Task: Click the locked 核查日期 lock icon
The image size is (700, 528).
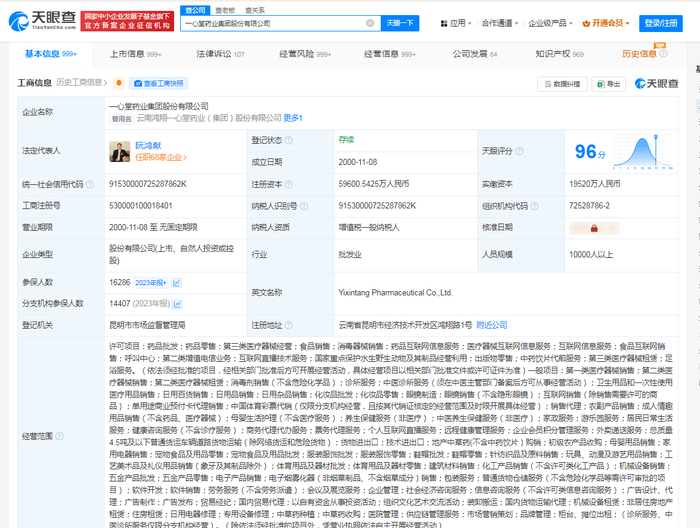Action: pos(575,227)
